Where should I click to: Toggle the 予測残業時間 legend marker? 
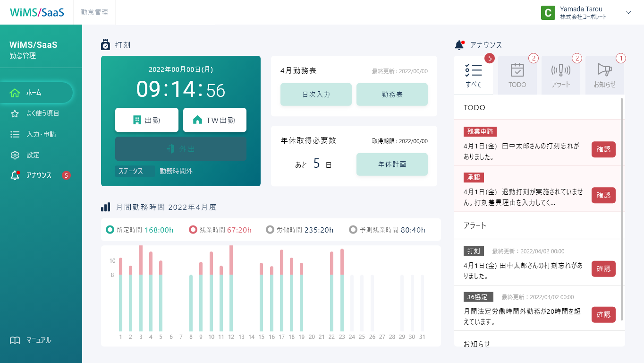tap(353, 229)
